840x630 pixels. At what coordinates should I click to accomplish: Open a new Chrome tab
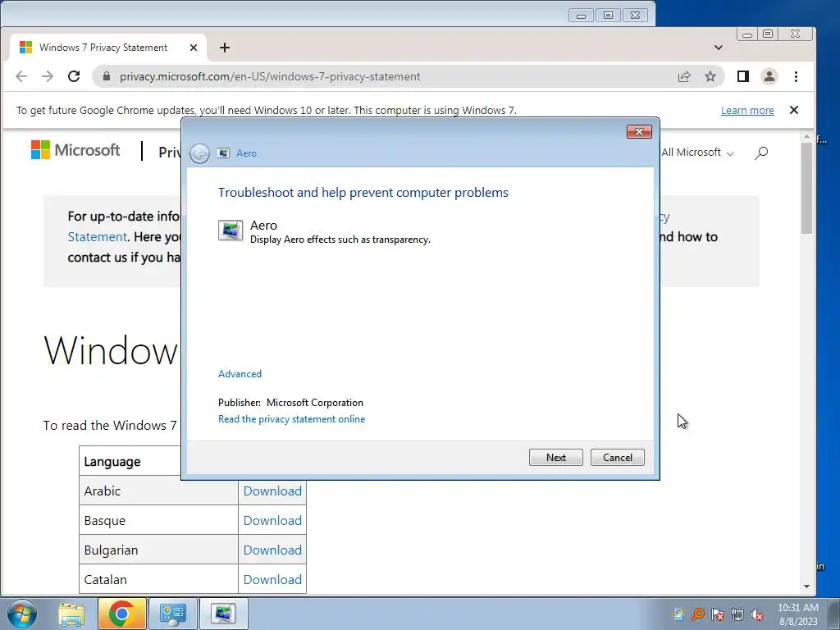225,48
